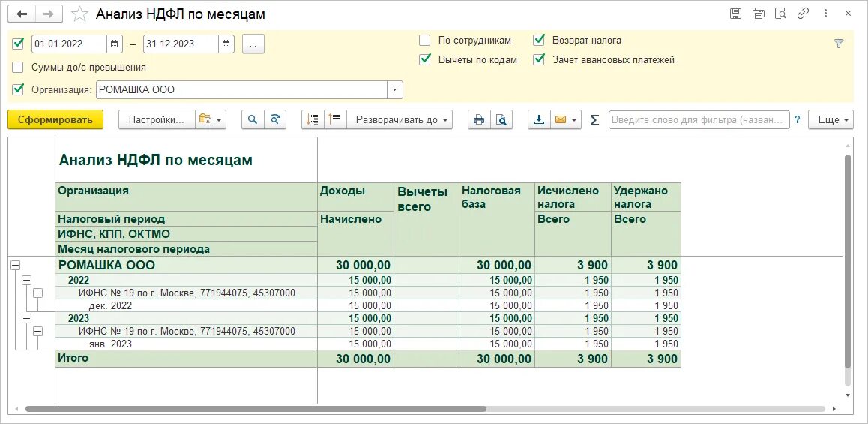Save report to file download icon
This screenshot has width=868, height=424.
pyautogui.click(x=539, y=120)
